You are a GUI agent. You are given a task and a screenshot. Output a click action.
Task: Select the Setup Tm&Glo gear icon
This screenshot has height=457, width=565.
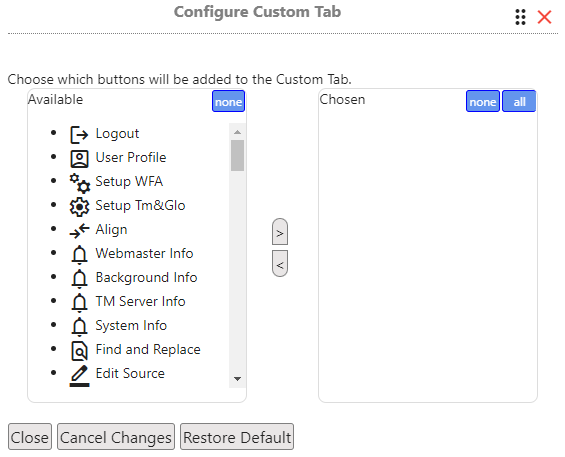79,207
